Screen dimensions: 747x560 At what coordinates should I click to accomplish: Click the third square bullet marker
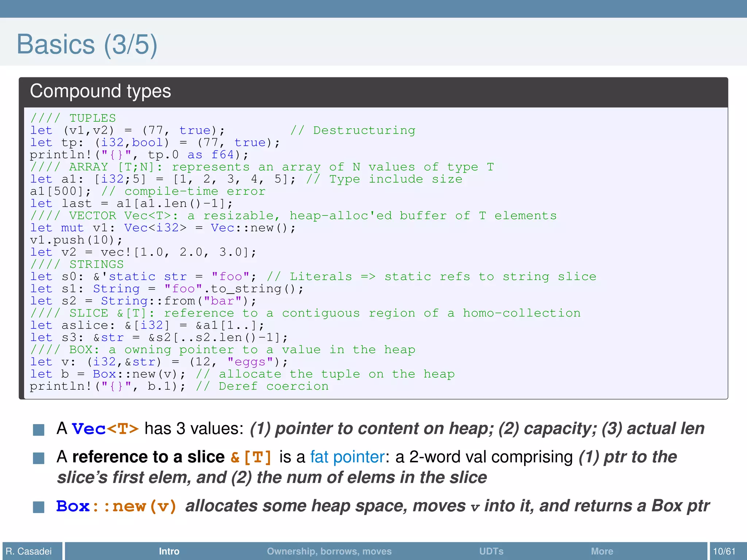[39, 507]
